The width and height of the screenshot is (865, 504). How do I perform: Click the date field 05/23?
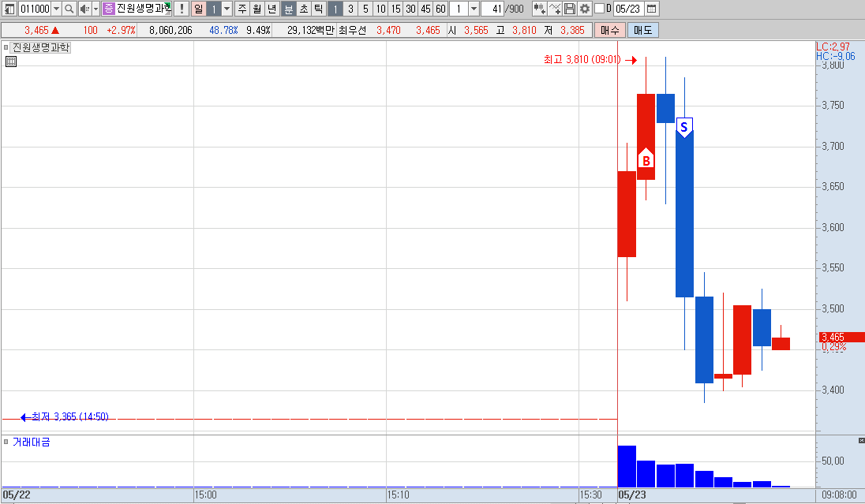[628, 9]
